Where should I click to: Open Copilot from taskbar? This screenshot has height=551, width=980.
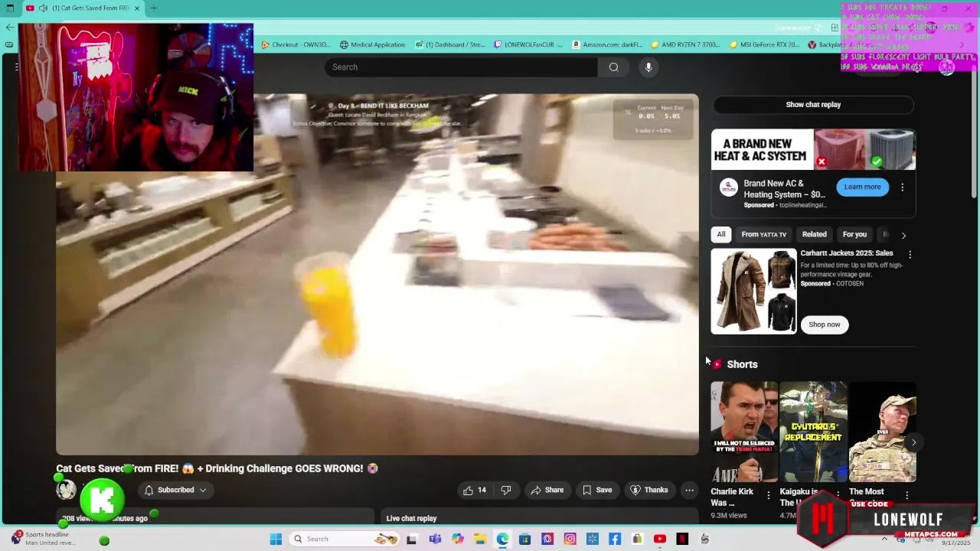point(458,539)
